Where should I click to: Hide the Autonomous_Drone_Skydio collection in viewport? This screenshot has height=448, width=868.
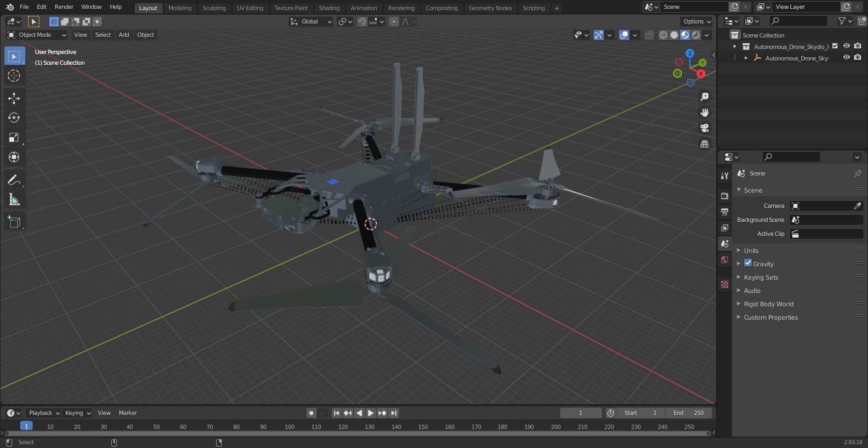point(846,46)
